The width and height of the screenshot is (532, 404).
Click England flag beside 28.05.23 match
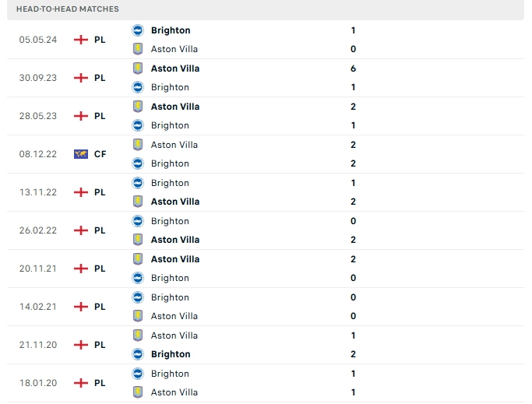point(81,116)
